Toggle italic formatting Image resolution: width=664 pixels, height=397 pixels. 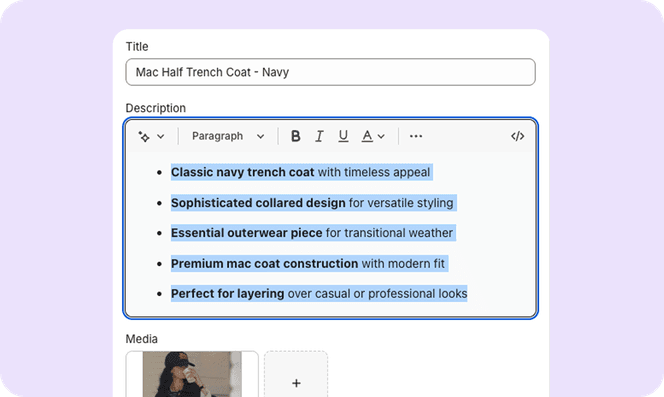coord(319,136)
